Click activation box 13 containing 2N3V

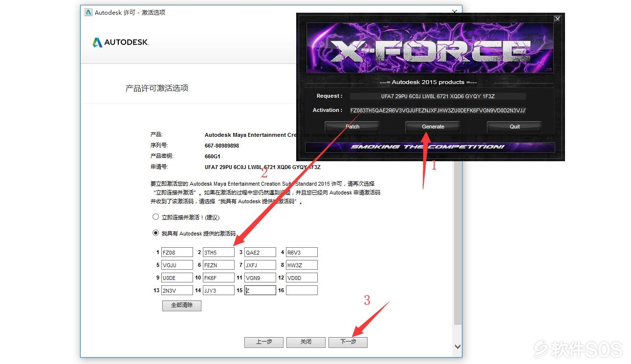[177, 291]
